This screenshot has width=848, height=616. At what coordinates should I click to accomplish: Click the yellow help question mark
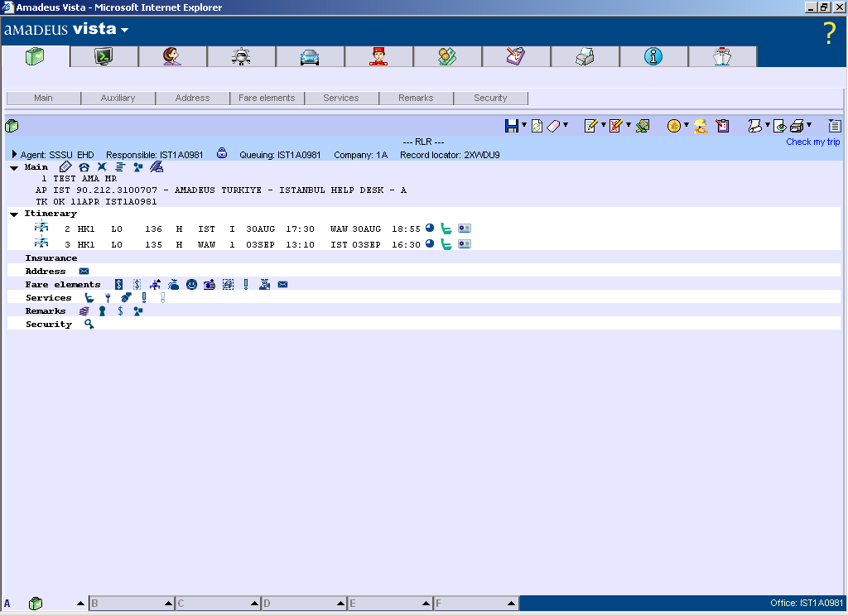[830, 33]
